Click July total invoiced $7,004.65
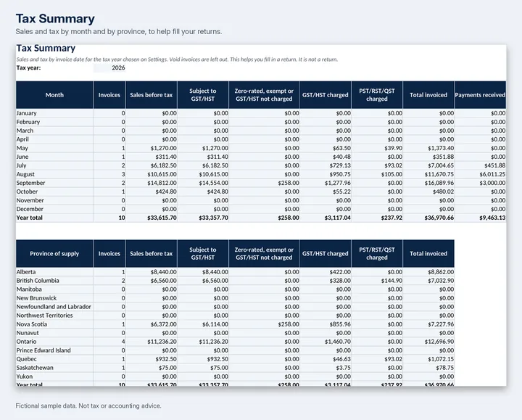This screenshot has width=522, height=420. (x=441, y=165)
